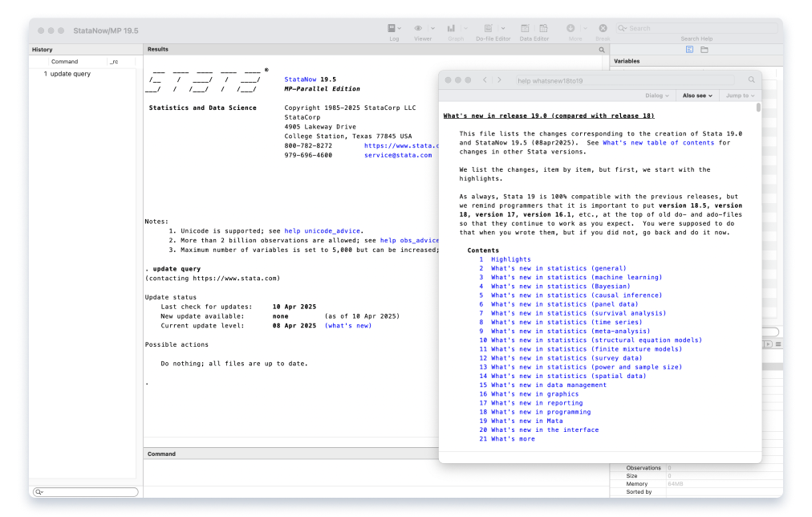The image size is (812, 517).
Task: Expand the Do-file Editor dropdown arrow
Action: (503, 28)
